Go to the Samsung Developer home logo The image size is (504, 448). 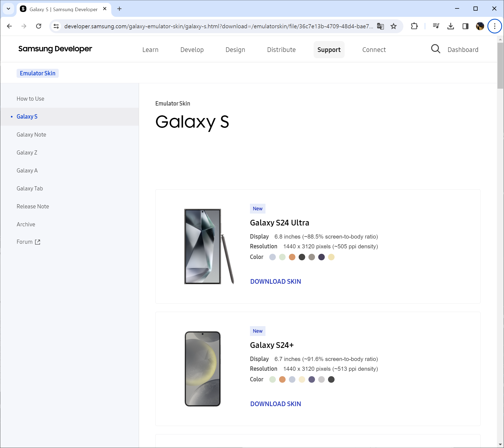[x=55, y=49]
